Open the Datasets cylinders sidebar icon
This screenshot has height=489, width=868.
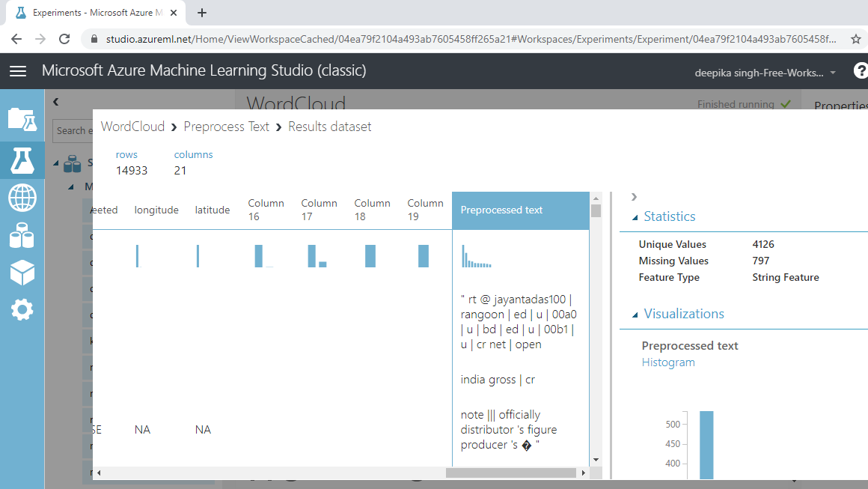(22, 235)
